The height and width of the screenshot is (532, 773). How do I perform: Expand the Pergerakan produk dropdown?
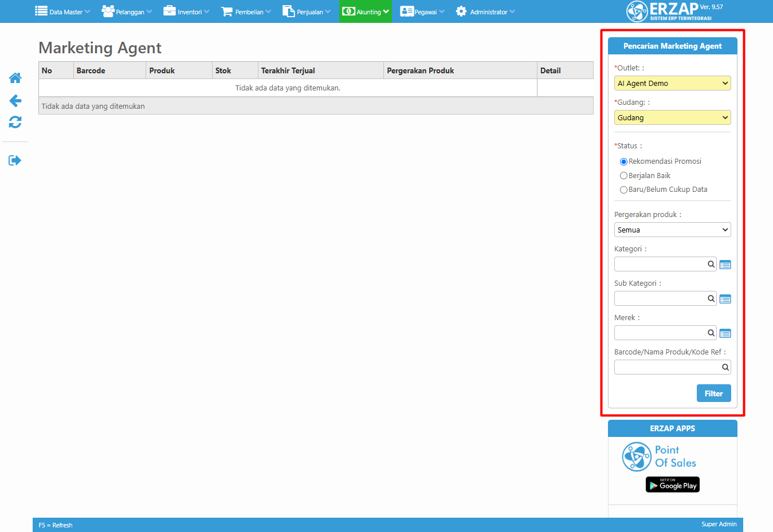click(672, 230)
